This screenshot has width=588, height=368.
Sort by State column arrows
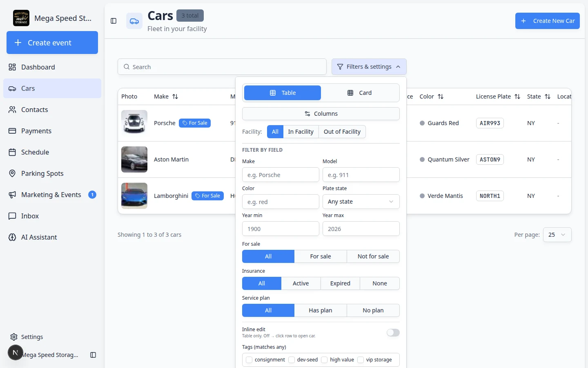548,96
